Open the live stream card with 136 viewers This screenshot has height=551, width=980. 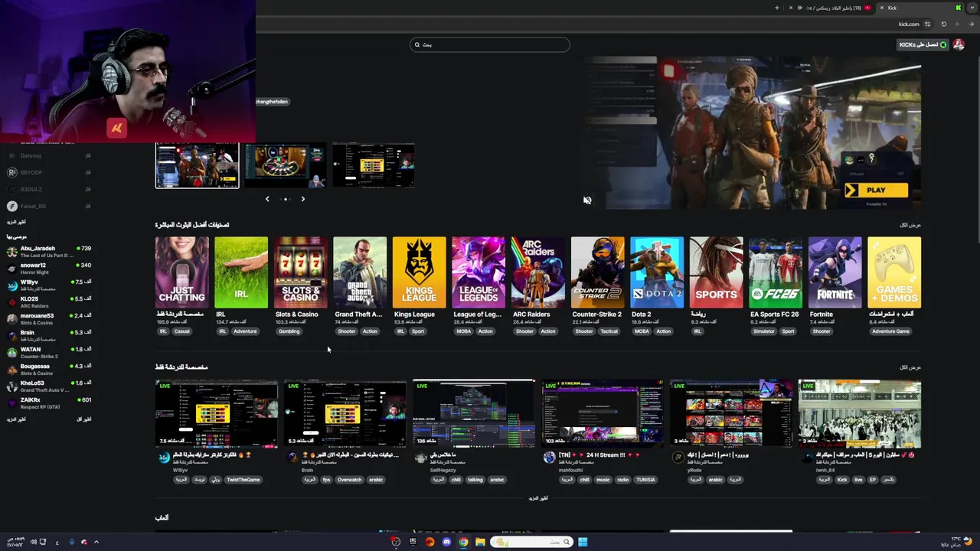tap(474, 413)
